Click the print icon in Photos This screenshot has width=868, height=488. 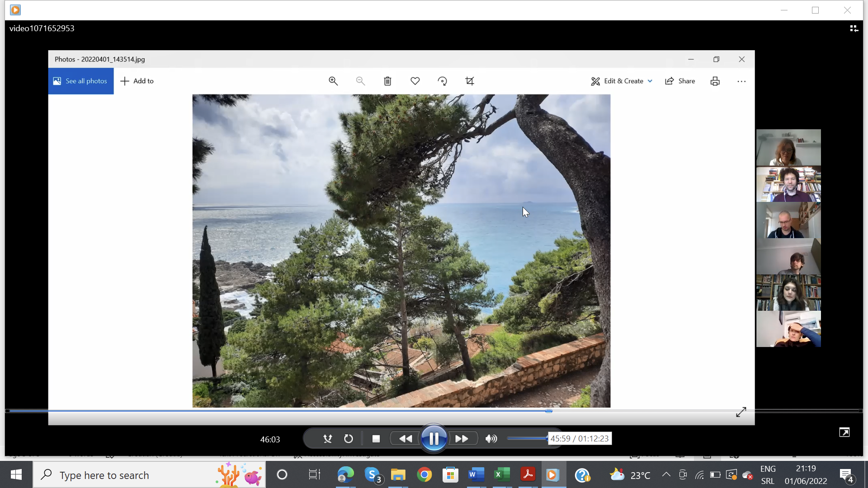(715, 81)
